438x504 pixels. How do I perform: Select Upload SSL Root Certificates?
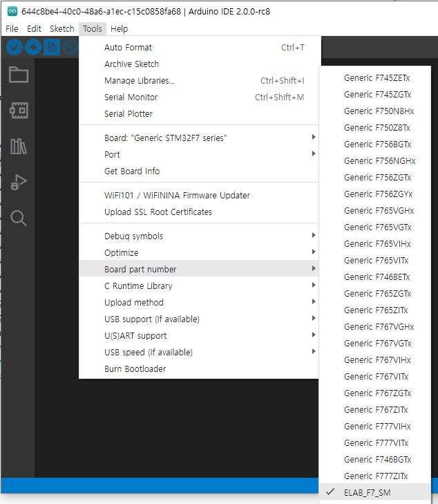[199, 212]
